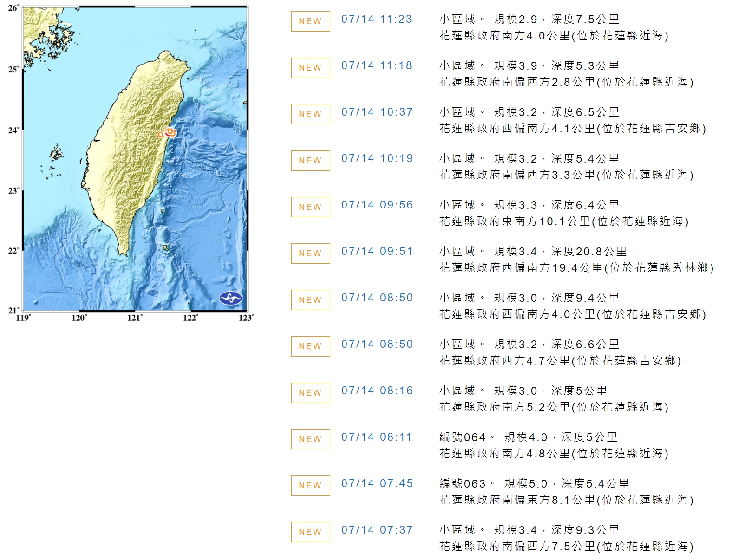
Task: Click the epicenter markers near Hualien on map
Action: point(168,133)
